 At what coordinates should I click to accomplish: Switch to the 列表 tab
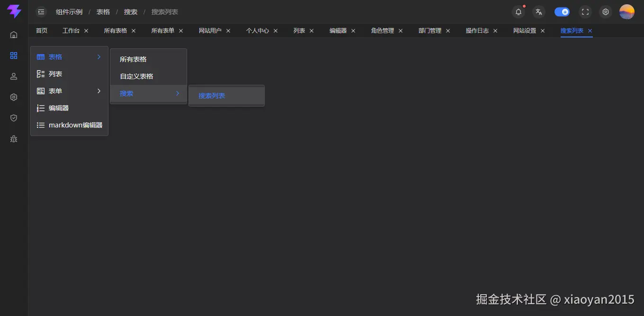pos(299,31)
